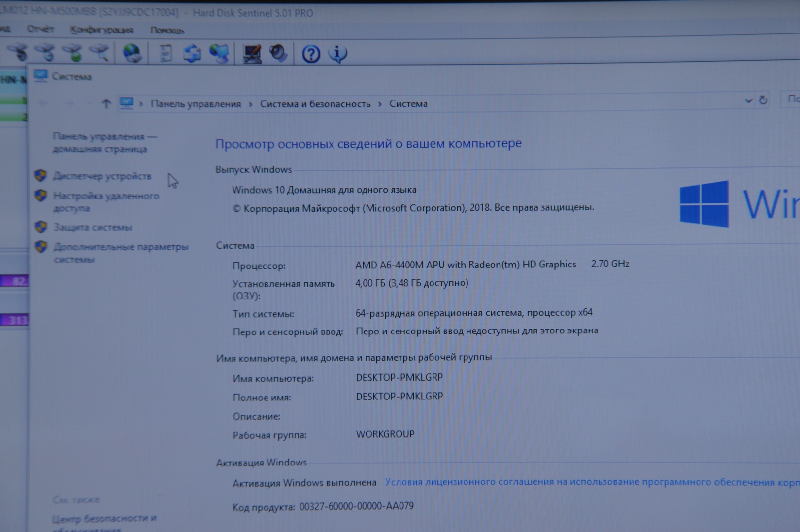Click the speaker sound toolbar icon
Screen dimensions: 800x532
tap(278, 53)
